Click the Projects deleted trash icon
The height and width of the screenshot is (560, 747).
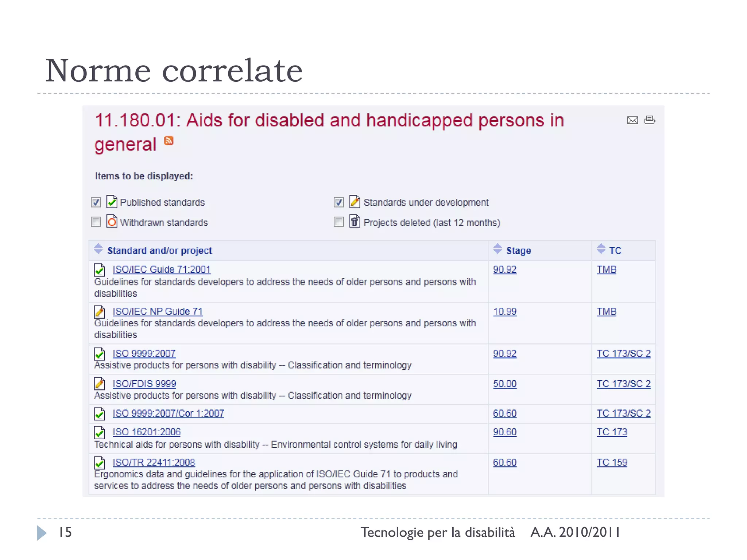355,221
